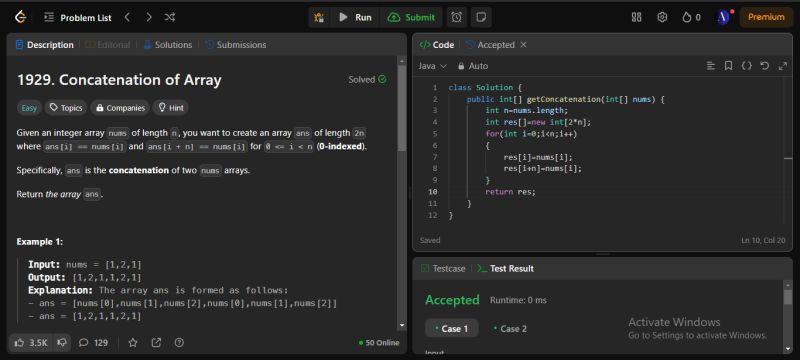Viewport: 800px width, 360px height.
Task: Switch to the Code tab
Action: click(x=437, y=45)
